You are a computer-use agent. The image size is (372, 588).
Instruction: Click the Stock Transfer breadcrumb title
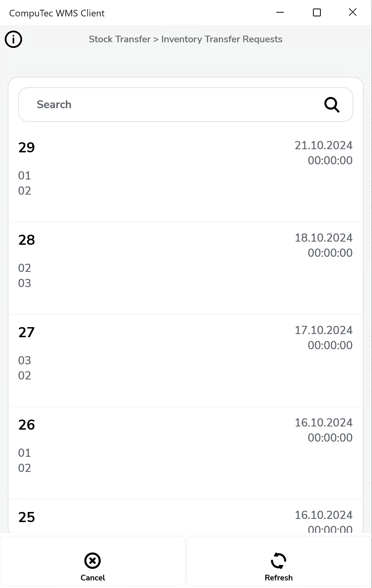(119, 39)
